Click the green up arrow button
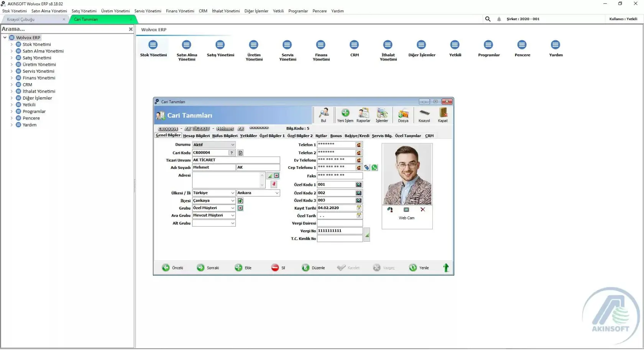The width and height of the screenshot is (644, 362). (446, 268)
